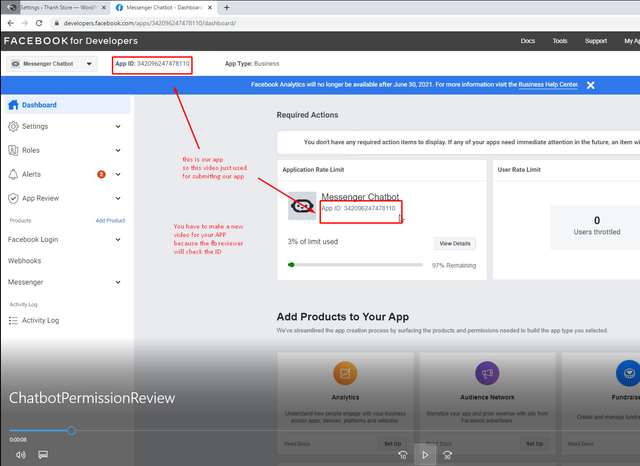Click the Dashboard home icon

tap(13, 105)
